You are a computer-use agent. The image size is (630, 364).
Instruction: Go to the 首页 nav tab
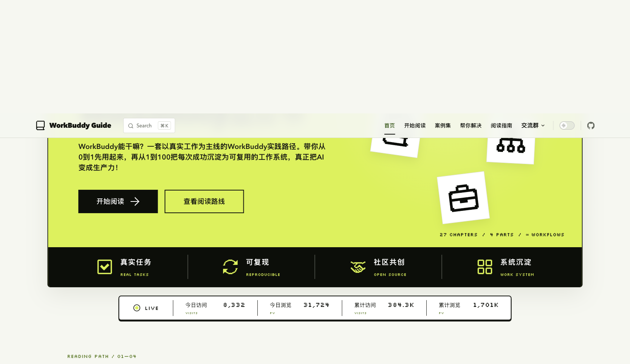click(x=390, y=125)
